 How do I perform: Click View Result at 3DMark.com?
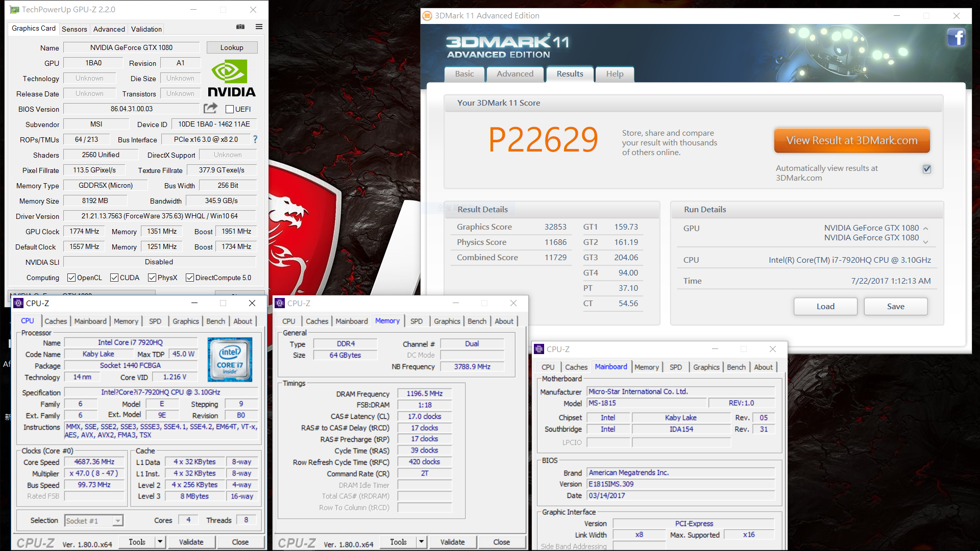pyautogui.click(x=852, y=140)
